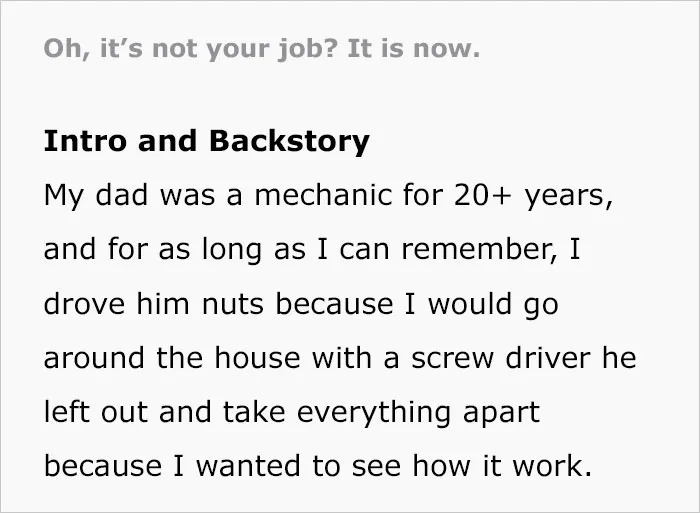Click the word "wanted" in the last line
The height and width of the screenshot is (513, 700).
pos(248,466)
